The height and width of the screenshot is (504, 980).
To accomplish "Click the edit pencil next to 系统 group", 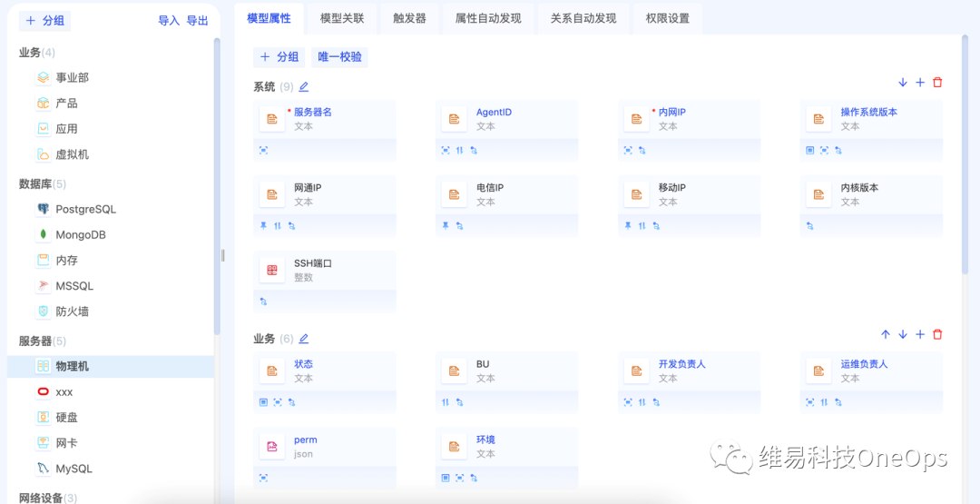I will (x=304, y=87).
